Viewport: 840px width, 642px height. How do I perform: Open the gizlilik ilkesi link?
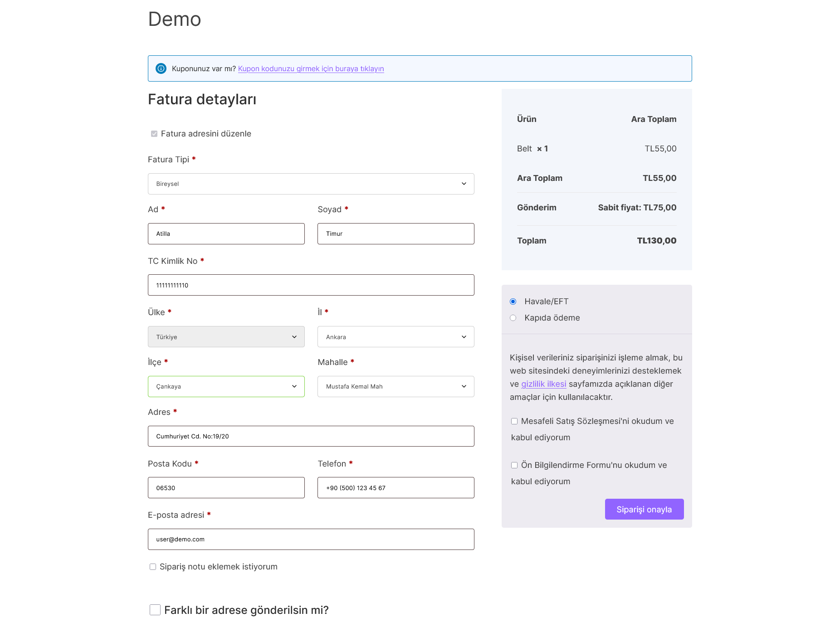tap(544, 384)
